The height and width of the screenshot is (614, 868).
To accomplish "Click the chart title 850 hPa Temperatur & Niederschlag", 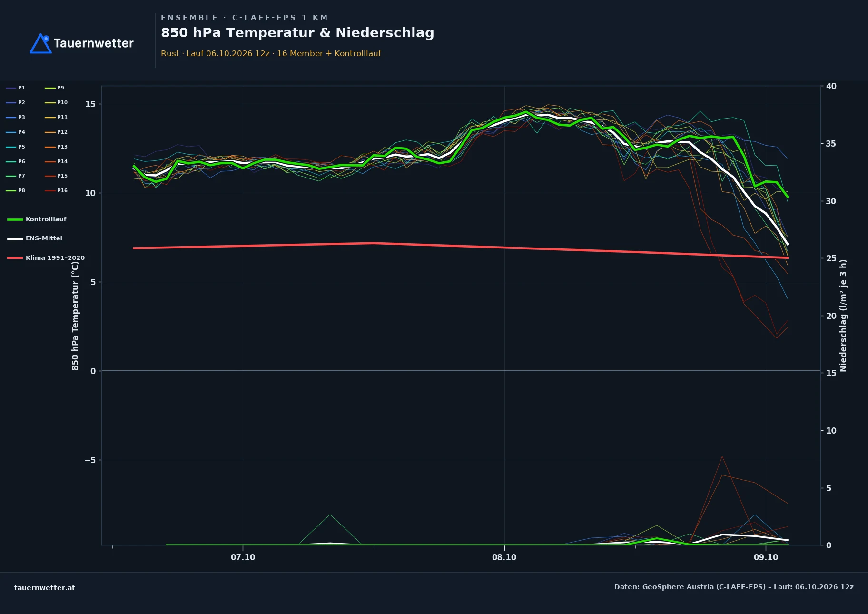I will (297, 33).
